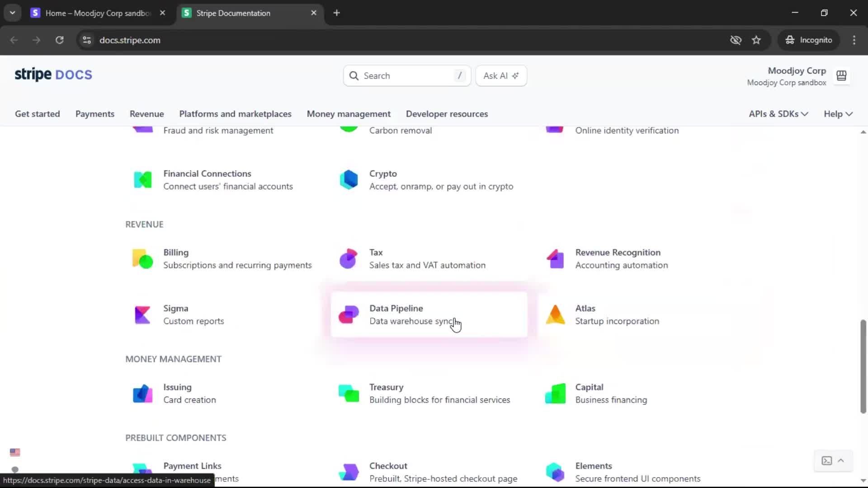868x488 pixels.
Task: Expand the developer shell panel chevron
Action: tap(841, 460)
